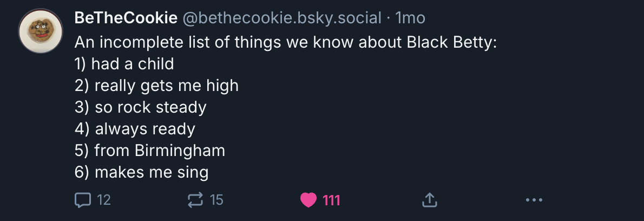Click the '1) had a child' line
The height and width of the screenshot is (221, 644).
click(124, 64)
